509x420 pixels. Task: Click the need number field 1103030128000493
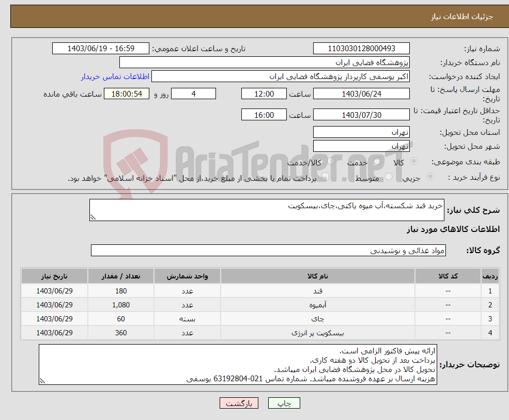coord(361,49)
